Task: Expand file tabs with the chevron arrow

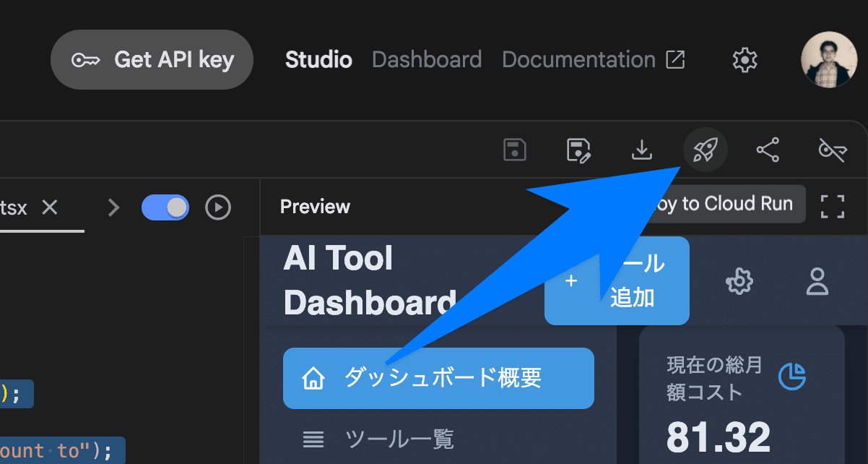Action: [x=113, y=208]
